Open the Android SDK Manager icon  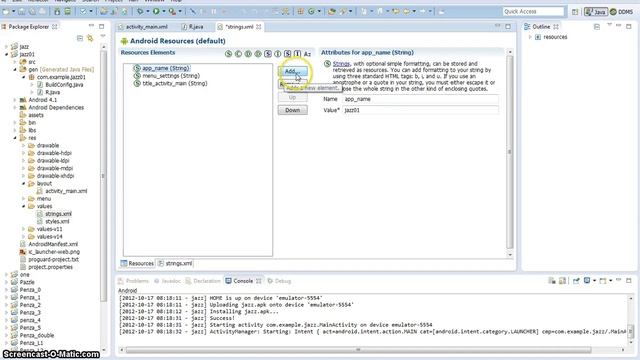tap(57, 11)
